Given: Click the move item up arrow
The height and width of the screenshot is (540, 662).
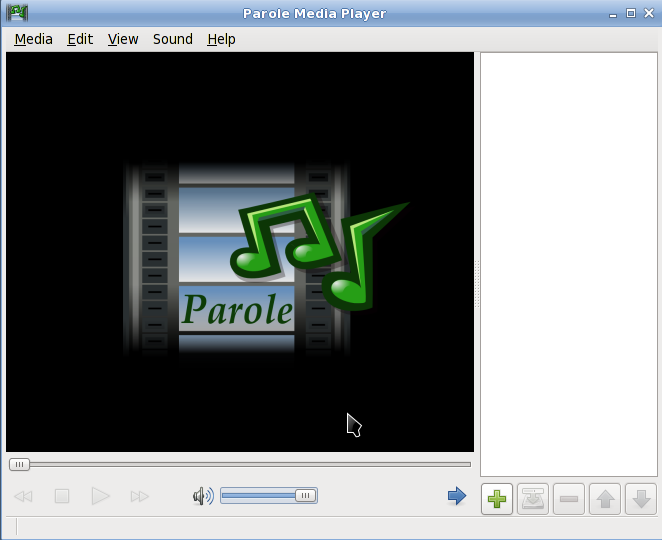Looking at the screenshot, I should 605,499.
